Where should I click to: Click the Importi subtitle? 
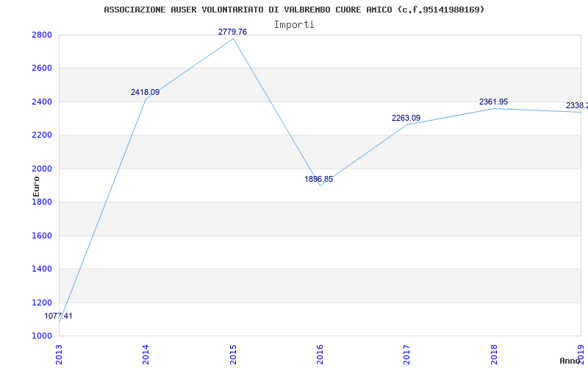coord(294,25)
